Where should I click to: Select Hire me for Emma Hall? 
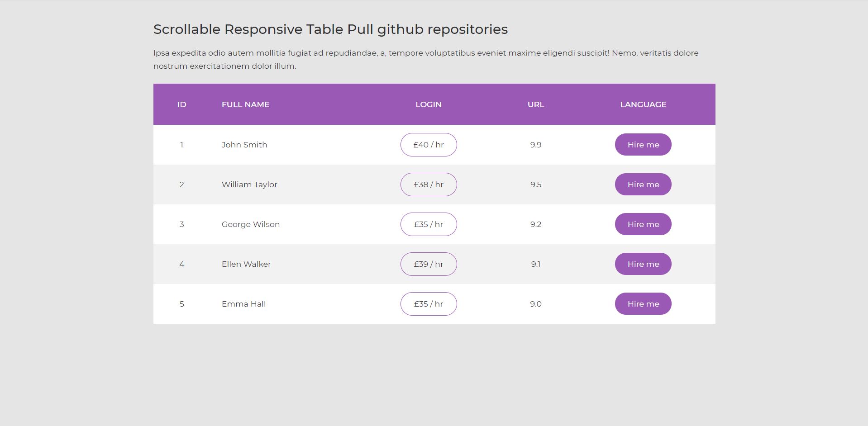coord(643,304)
